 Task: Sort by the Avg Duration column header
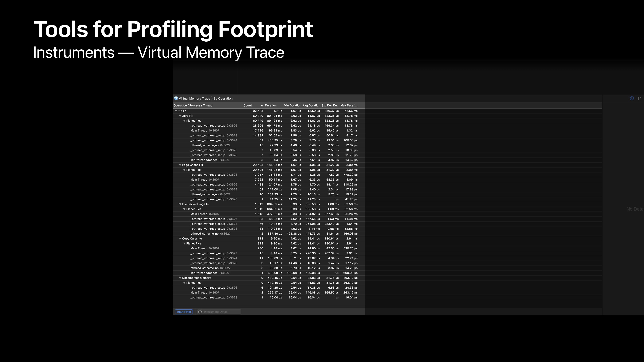point(311,105)
